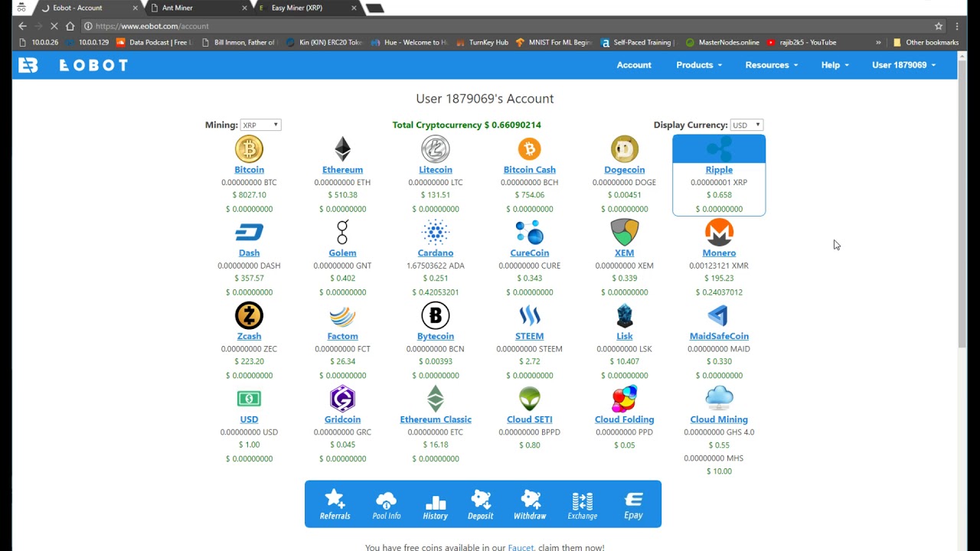Pick the Bitcoin Cash orange icon

pos(529,149)
